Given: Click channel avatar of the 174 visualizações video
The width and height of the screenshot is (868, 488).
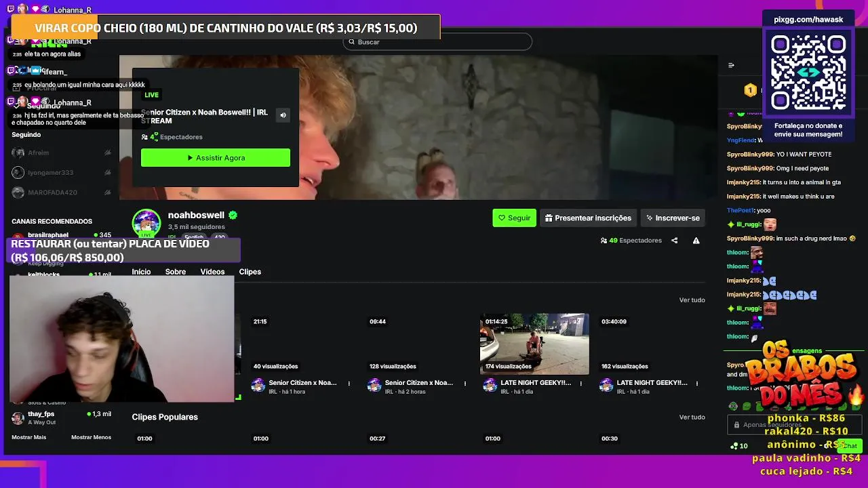Looking at the screenshot, I should pyautogui.click(x=490, y=386).
